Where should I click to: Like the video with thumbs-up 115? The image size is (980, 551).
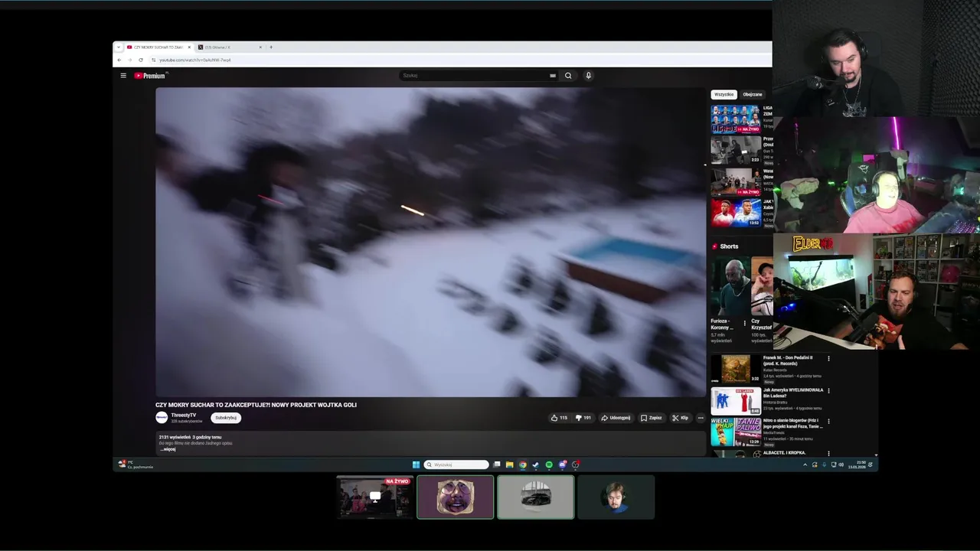(x=559, y=418)
